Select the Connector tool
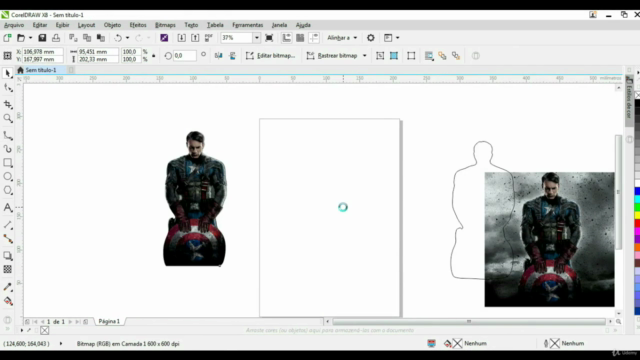 tap(8, 239)
